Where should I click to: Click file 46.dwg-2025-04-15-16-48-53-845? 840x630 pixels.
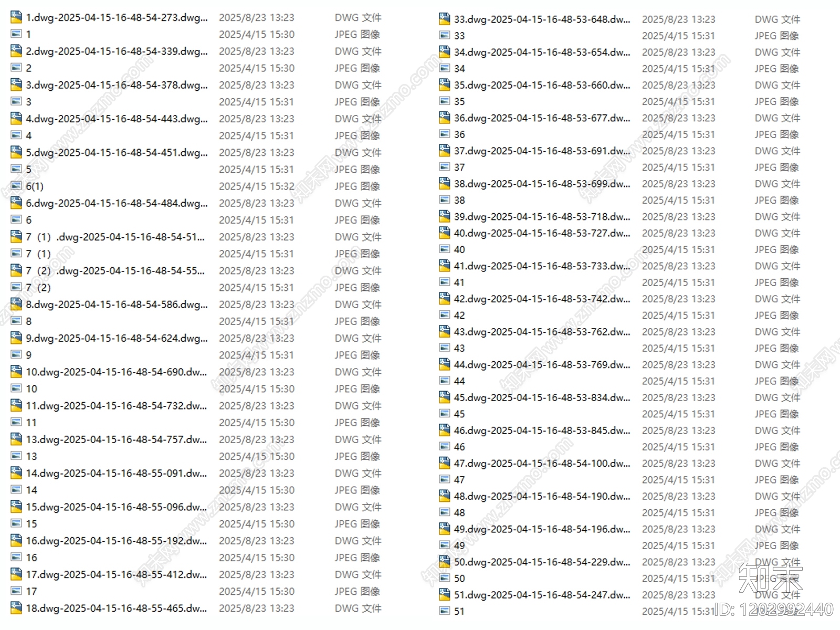tap(542, 430)
